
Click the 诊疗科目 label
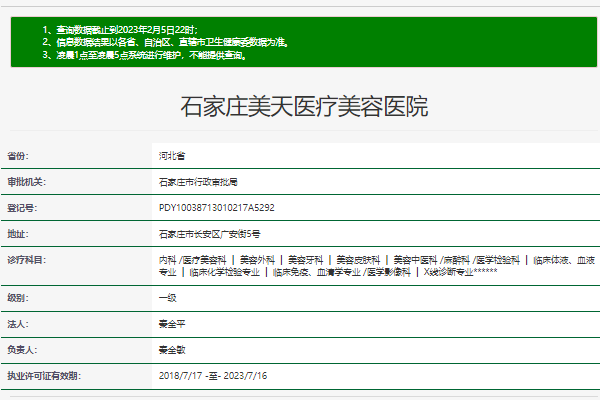coord(26,260)
